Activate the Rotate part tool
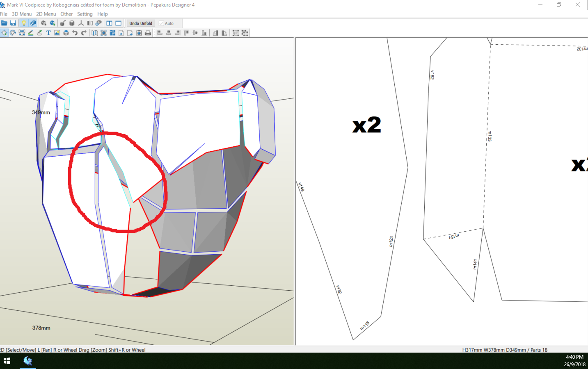588x369 pixels. point(13,33)
